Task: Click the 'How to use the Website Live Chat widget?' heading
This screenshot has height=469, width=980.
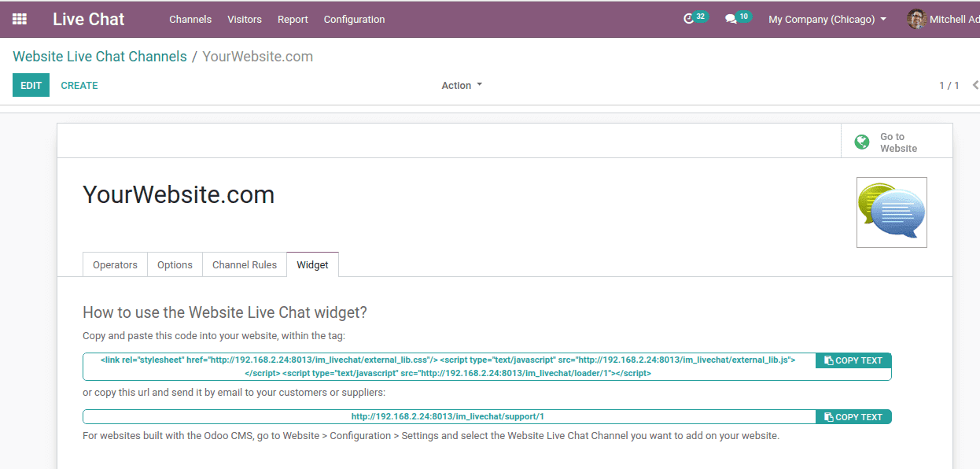Action: click(x=225, y=312)
